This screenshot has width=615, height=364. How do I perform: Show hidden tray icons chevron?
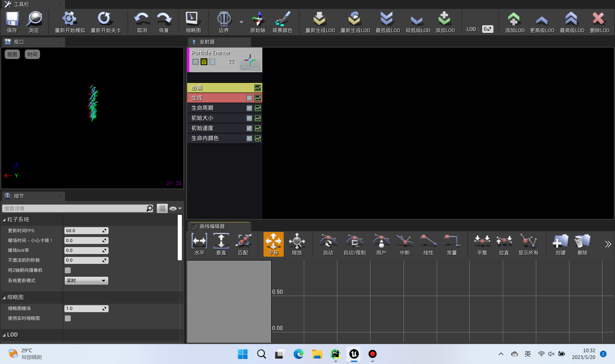pyautogui.click(x=501, y=354)
